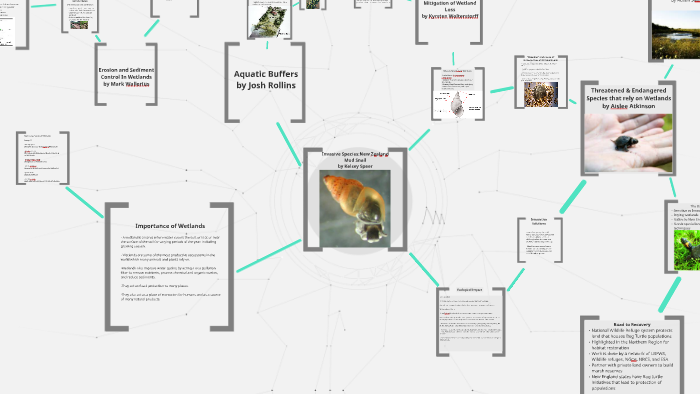Image resolution: width=700 pixels, height=394 pixels.
Task: Select the paragraph starting 'Wetlands also improve water quality'
Action: pyautogui.click(x=170, y=272)
